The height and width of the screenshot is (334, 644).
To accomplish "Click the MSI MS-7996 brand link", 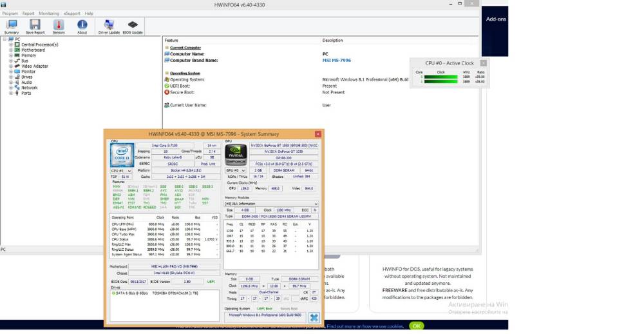I will pos(336,60).
